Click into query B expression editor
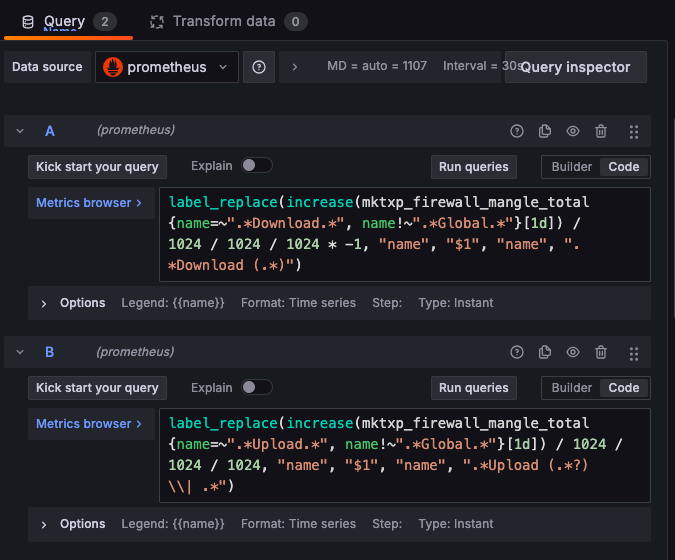 (405, 455)
